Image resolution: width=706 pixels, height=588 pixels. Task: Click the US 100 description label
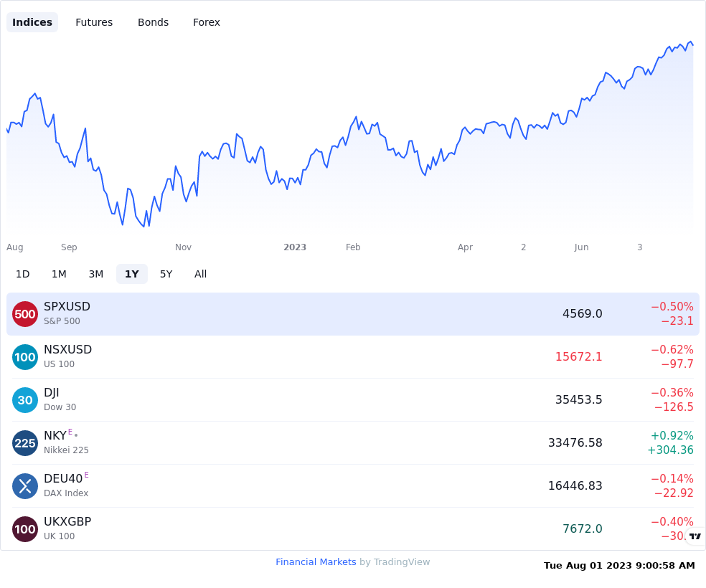(x=59, y=364)
